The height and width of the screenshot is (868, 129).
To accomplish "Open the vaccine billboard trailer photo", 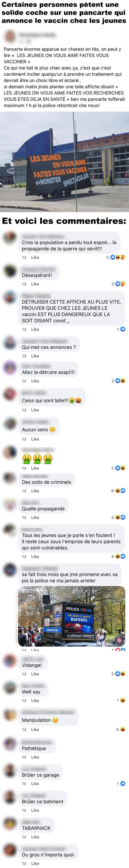I will (64, 162).
